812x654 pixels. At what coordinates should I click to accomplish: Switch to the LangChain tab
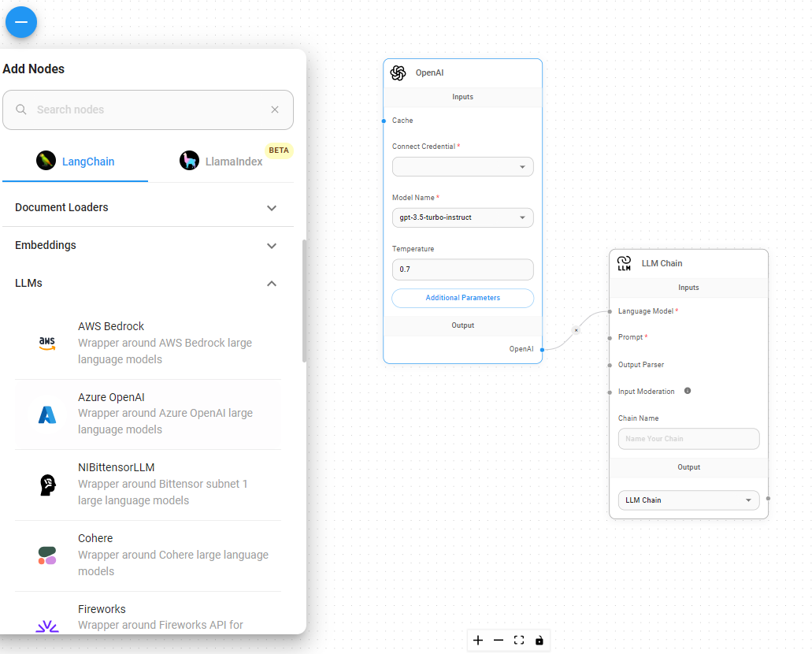click(75, 162)
